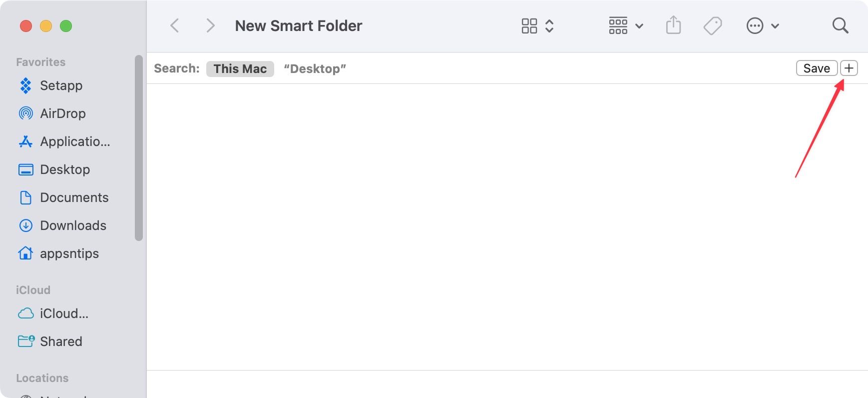Click the Share toolbar icon
868x398 pixels.
pos(673,25)
